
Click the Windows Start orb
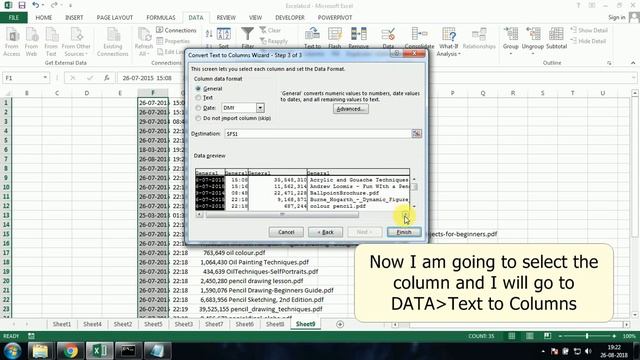(x=13, y=351)
